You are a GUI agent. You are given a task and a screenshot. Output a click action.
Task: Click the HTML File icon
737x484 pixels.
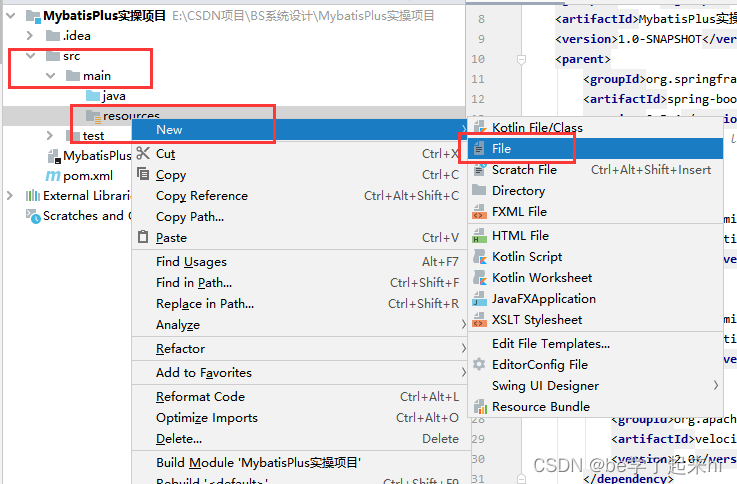click(x=479, y=235)
